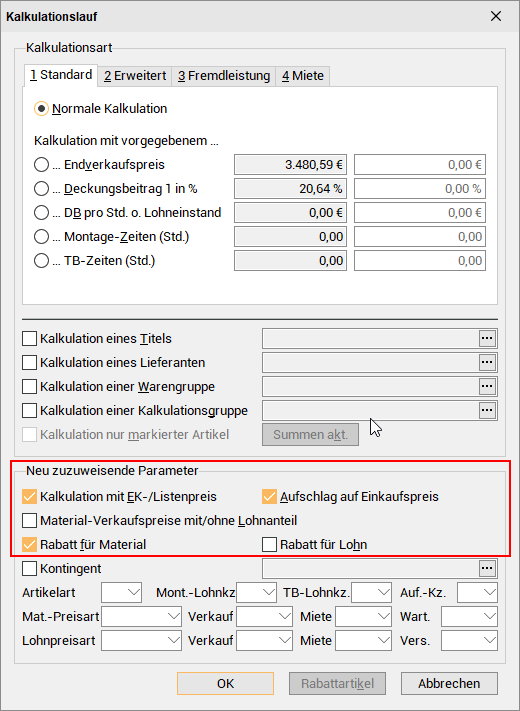This screenshot has width=520, height=711.
Task: Open browse button for Kalkulation eines Titels
Action: (487, 339)
